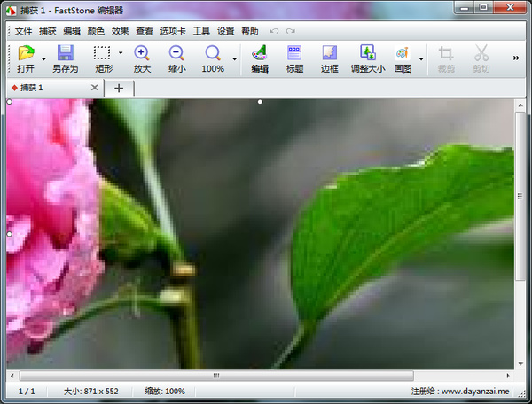The width and height of the screenshot is (532, 404).
Task: Open the 效果 (Effects) menu
Action: (121, 31)
